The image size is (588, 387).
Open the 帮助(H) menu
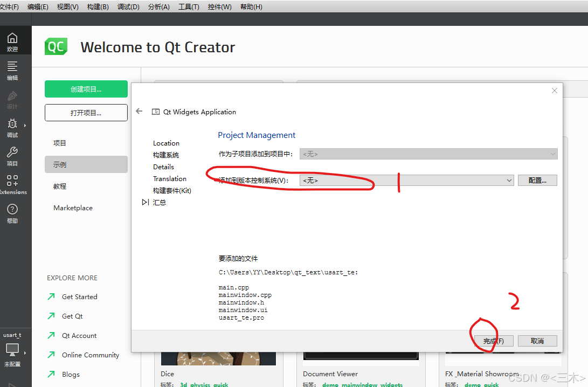251,7
